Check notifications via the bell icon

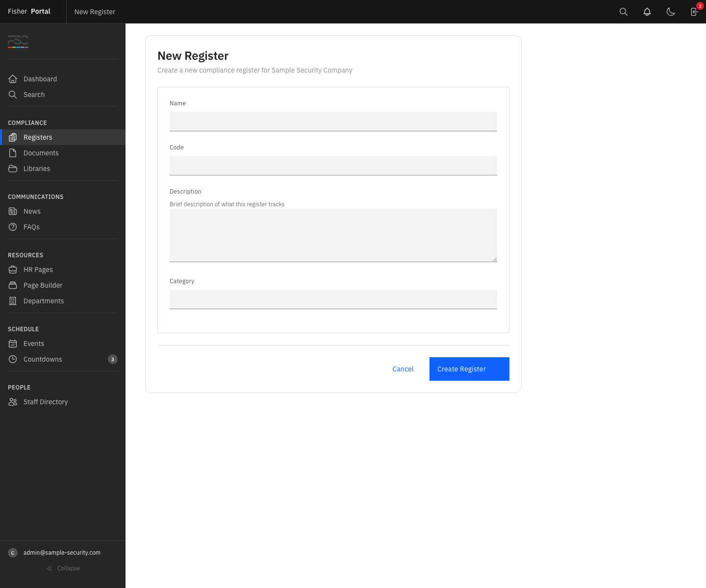click(x=647, y=11)
